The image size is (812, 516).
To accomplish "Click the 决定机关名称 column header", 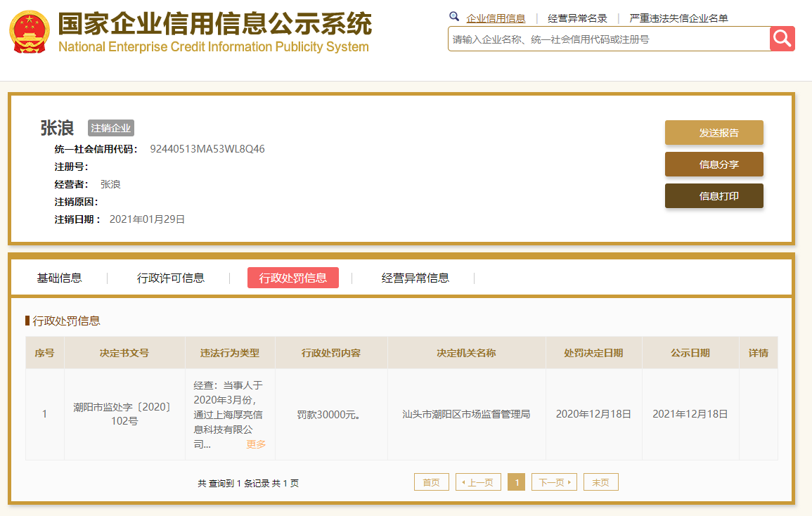I will click(x=466, y=353).
